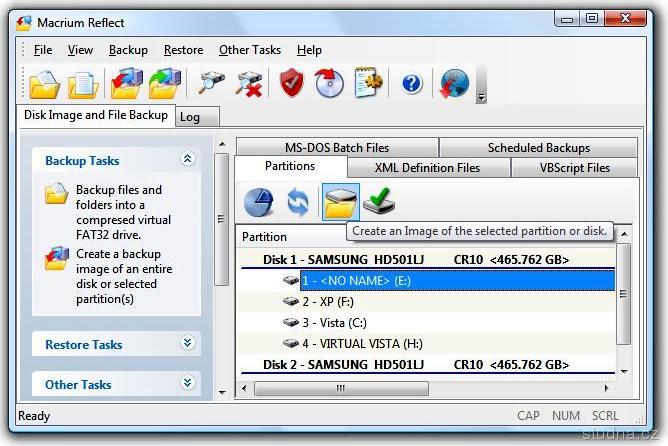
Task: Select partition 1 - <NO NAME> (E:)
Action: pos(457,281)
